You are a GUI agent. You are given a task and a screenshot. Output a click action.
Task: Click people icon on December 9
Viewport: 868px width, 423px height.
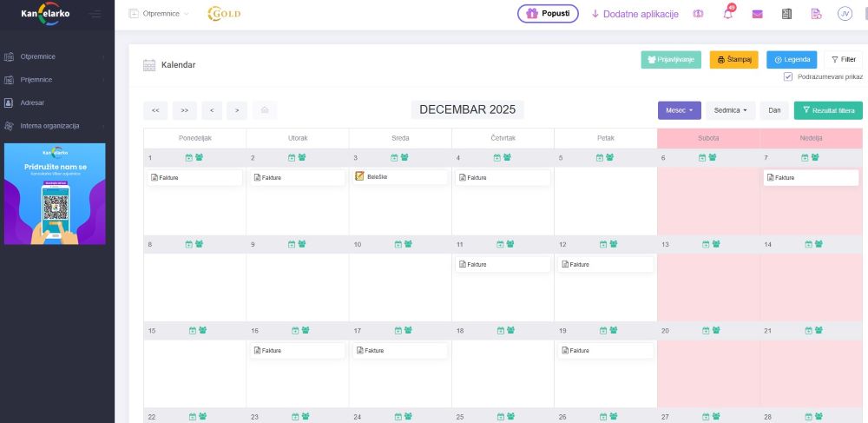tap(302, 244)
